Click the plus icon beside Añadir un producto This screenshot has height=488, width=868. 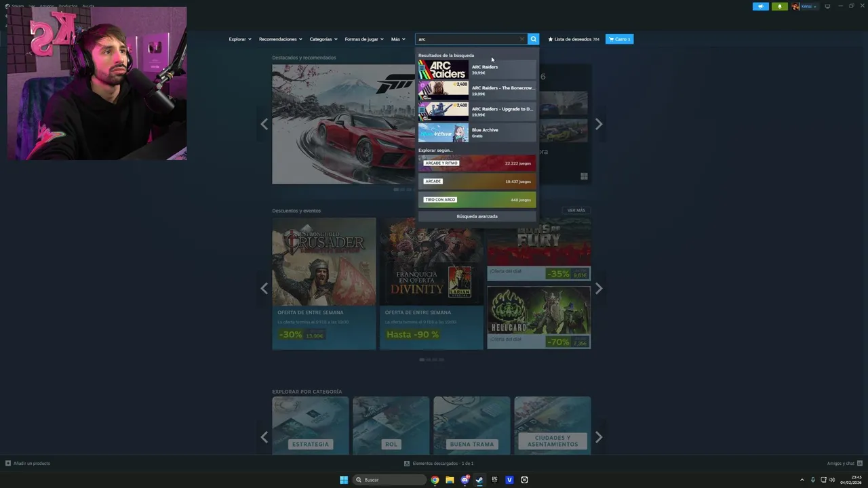click(8, 464)
